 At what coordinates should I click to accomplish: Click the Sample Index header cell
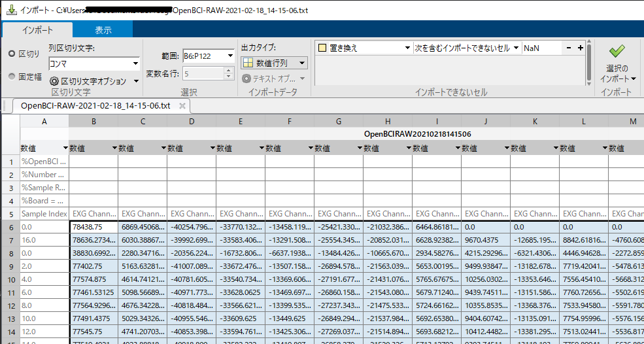click(44, 214)
